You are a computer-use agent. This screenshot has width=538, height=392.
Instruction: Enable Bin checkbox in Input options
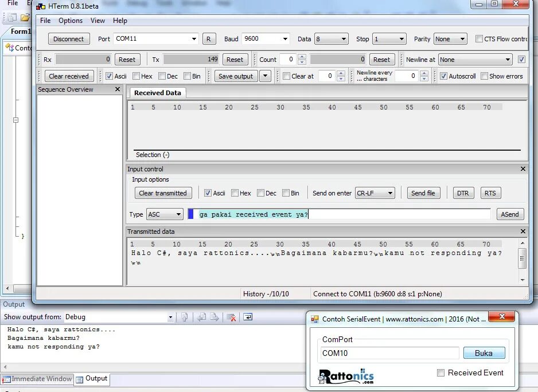[x=286, y=193]
